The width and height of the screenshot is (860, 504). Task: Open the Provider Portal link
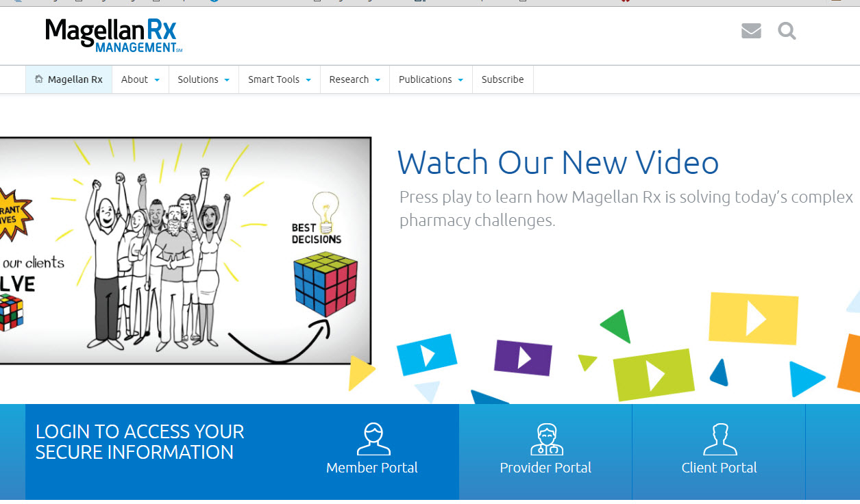(x=545, y=468)
